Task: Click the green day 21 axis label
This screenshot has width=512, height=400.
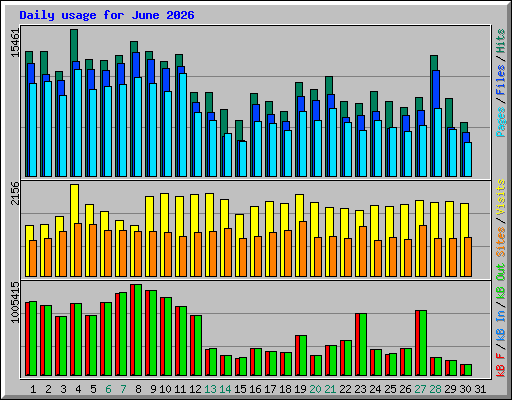Action: (x=330, y=389)
